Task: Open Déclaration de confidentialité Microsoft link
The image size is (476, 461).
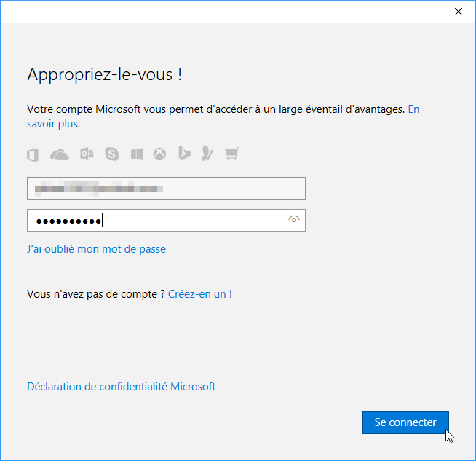Action: (121, 387)
